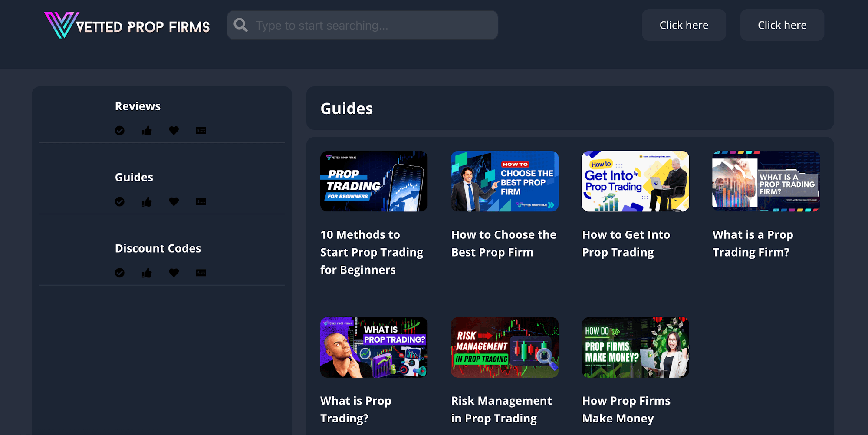Click the first Click here button
The height and width of the screenshot is (435, 868).
[684, 25]
